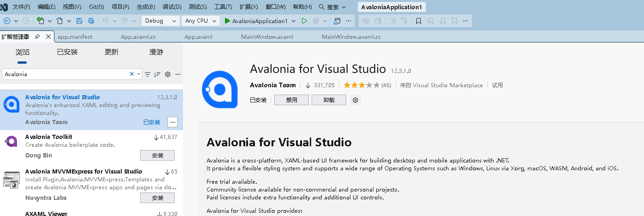
Task: Switch to the app.manifest tab
Action: tap(75, 36)
